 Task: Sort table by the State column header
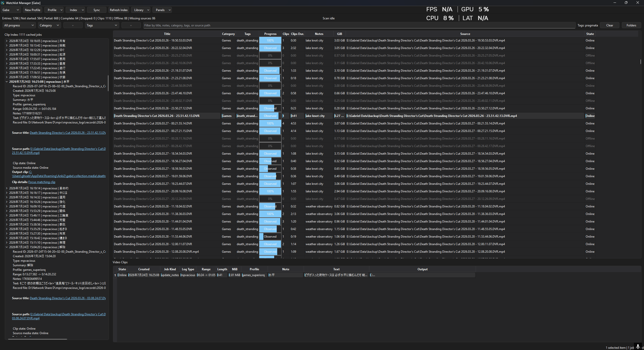tap(590, 34)
